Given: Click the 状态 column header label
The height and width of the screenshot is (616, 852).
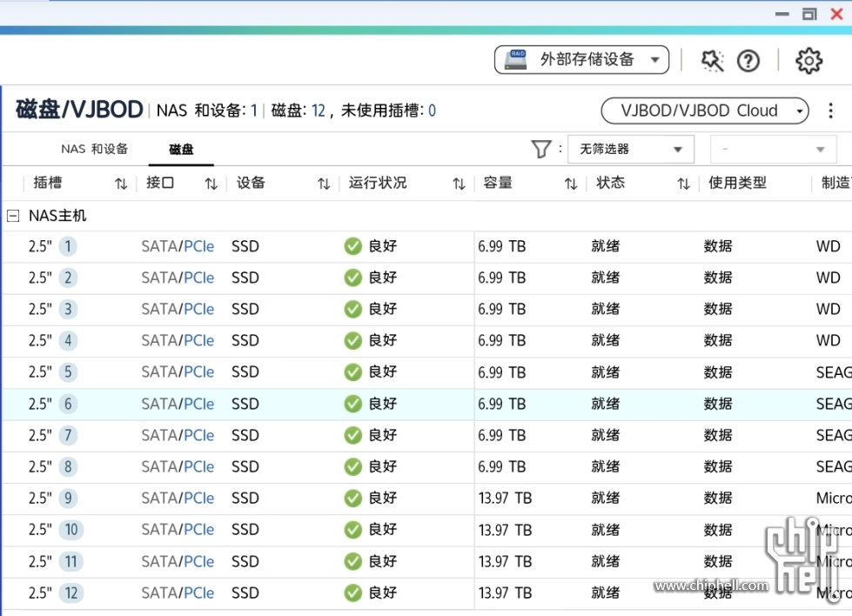Looking at the screenshot, I should [610, 183].
